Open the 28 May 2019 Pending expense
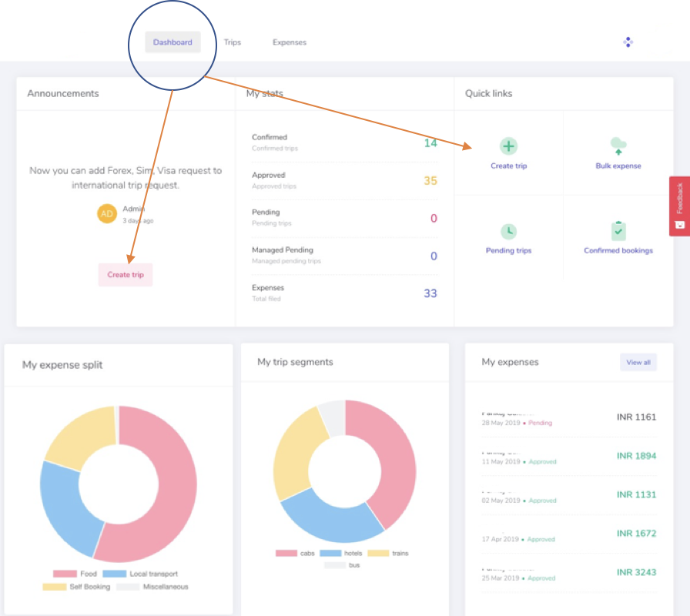This screenshot has width=690, height=616. coord(569,418)
